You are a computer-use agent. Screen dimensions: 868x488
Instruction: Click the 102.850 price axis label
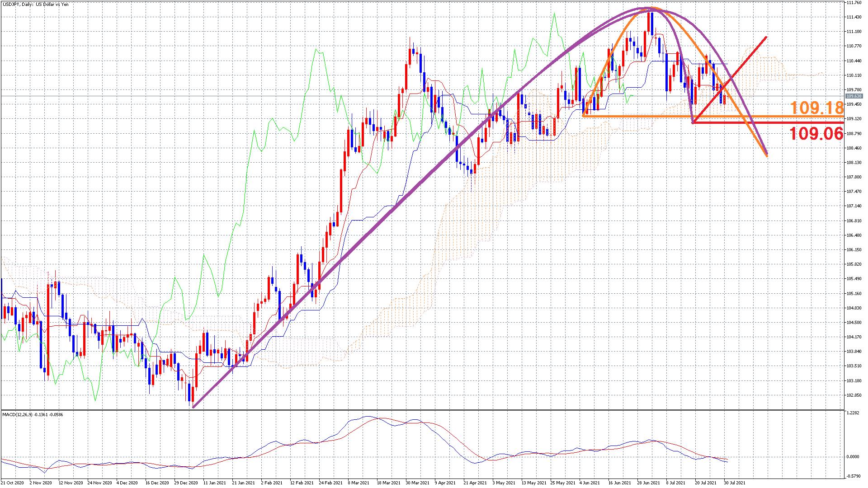pyautogui.click(x=854, y=395)
